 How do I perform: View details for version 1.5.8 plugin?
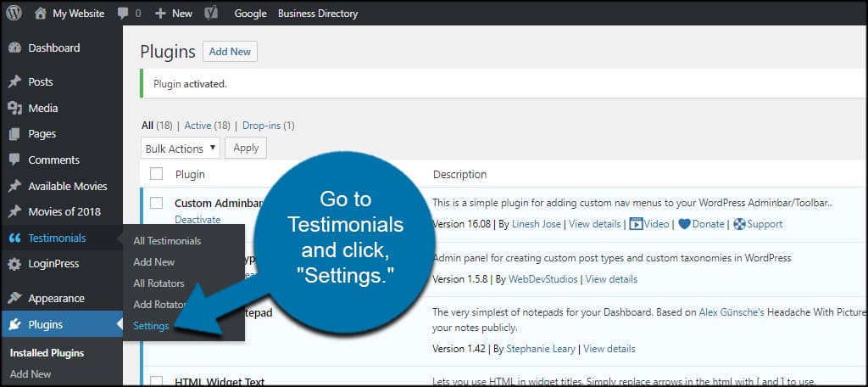(611, 279)
